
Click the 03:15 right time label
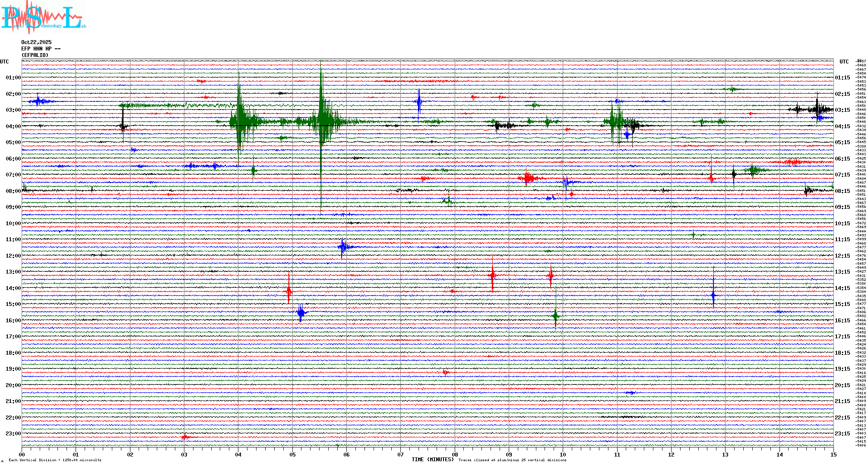(842, 110)
